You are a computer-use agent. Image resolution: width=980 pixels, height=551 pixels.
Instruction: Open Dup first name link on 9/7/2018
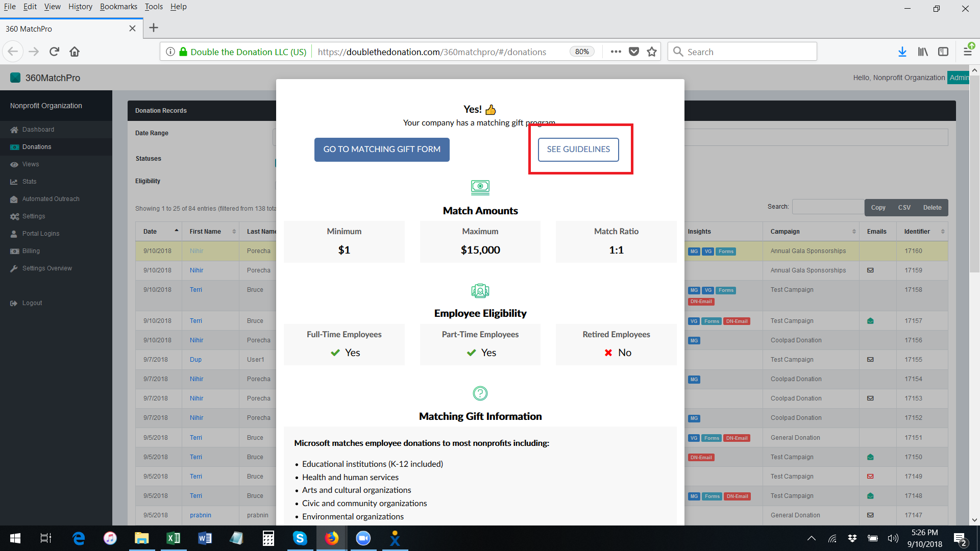tap(195, 360)
